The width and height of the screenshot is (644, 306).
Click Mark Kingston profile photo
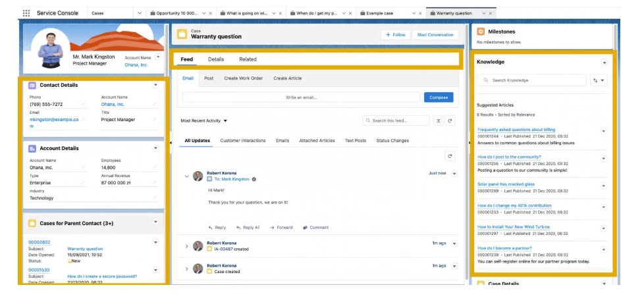(x=50, y=49)
